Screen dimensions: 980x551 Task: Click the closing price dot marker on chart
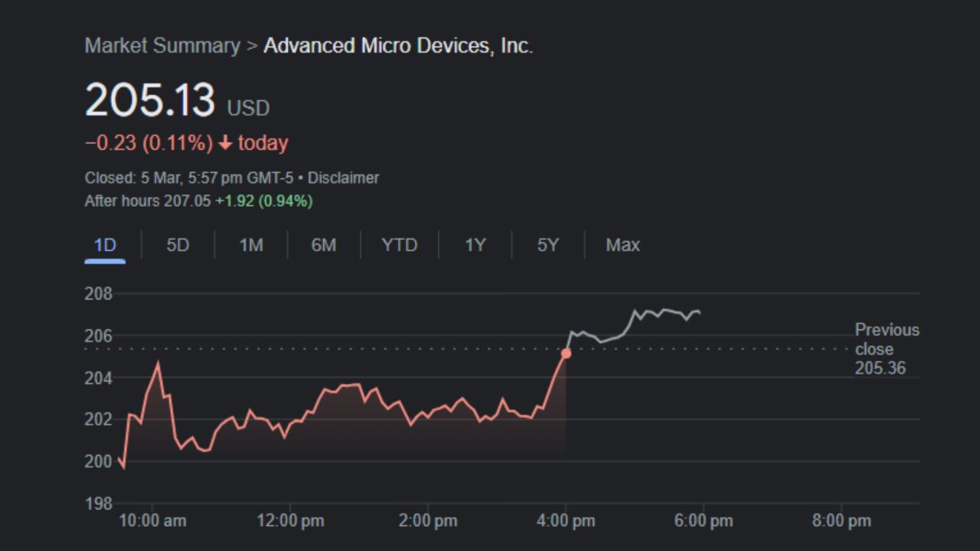pos(566,354)
